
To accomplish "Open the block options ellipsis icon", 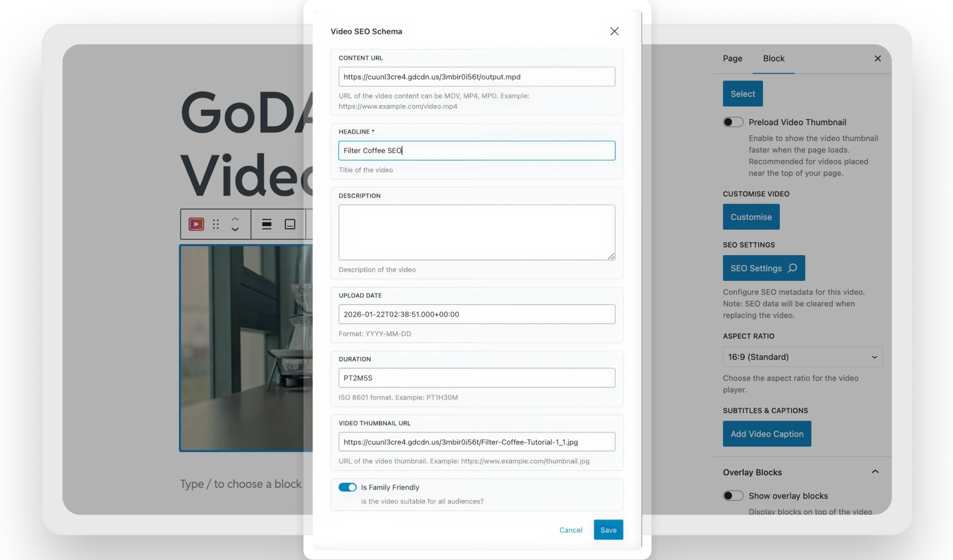I will (290, 224).
